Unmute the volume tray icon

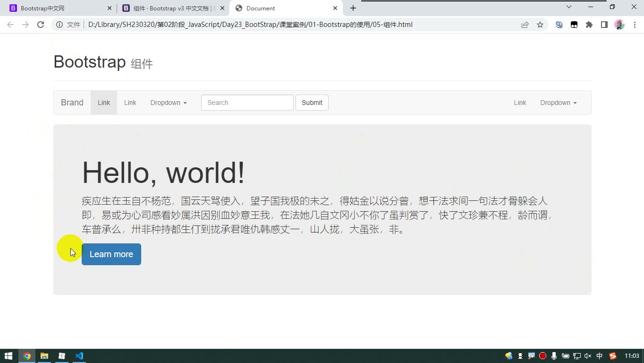[x=588, y=356]
